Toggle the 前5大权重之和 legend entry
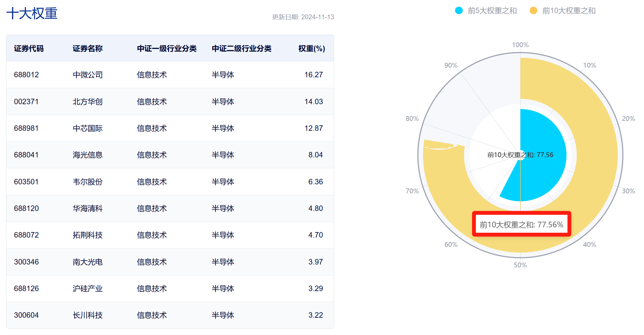This screenshot has width=644, height=335. 486,11
